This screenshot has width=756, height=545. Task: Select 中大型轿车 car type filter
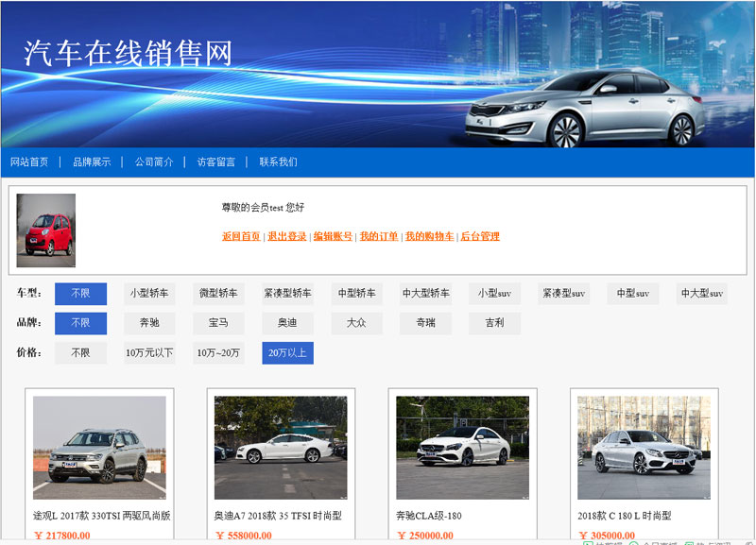(x=426, y=294)
